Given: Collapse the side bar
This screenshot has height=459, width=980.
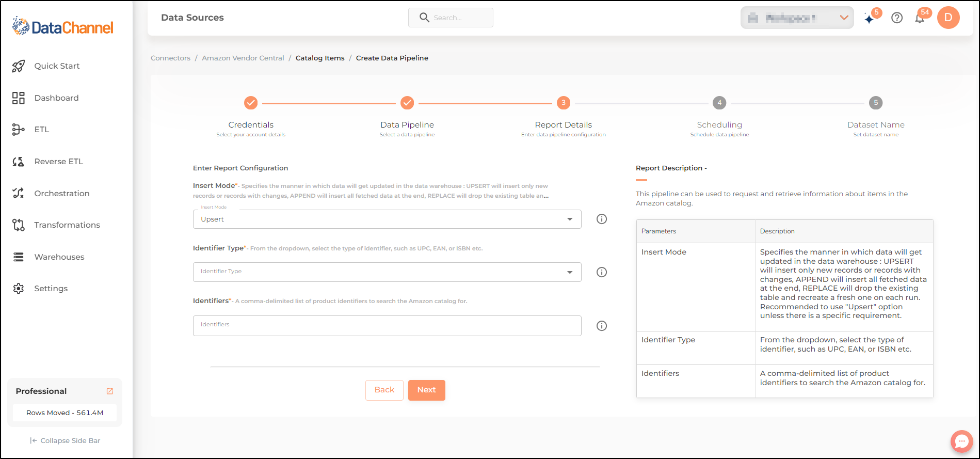Looking at the screenshot, I should click(65, 440).
